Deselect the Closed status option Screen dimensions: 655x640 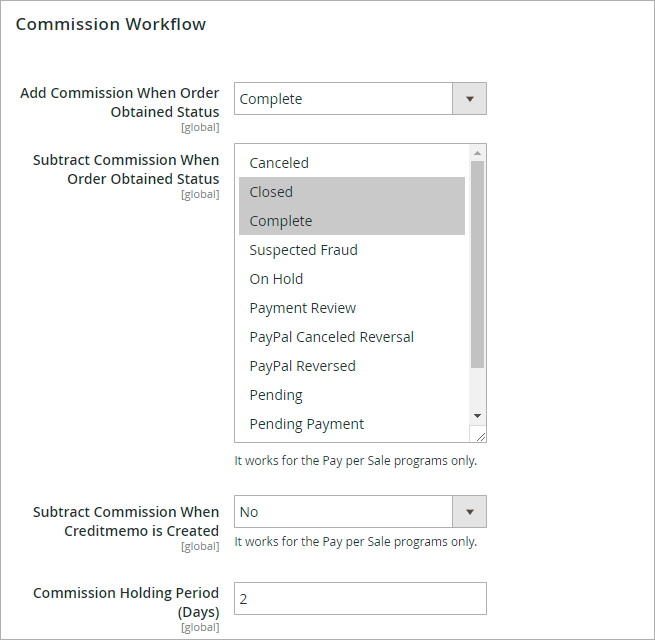click(271, 192)
